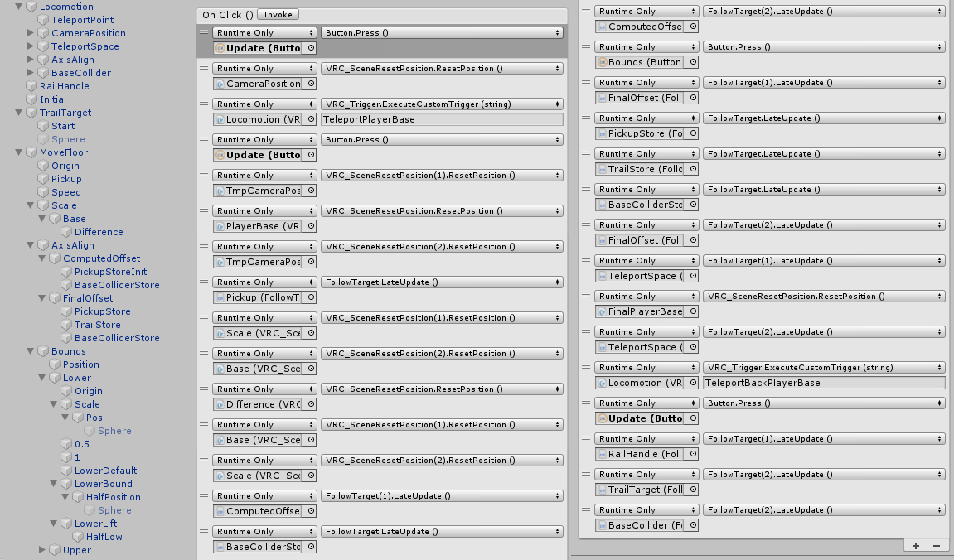The image size is (954, 560).
Task: Open the VRC_Trigger.ExecuteCustomTrigger dropdown for TeleportPlayerBase
Action: click(x=442, y=104)
